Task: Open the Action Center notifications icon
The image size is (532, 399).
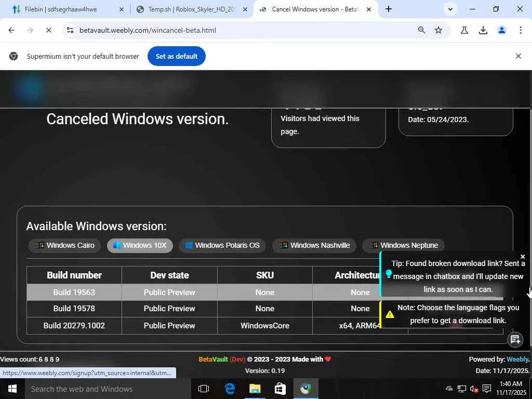Action: coord(487,389)
